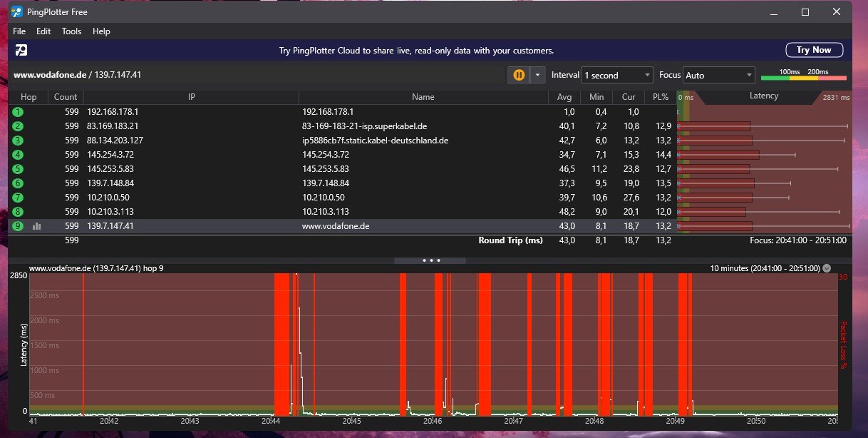Click hop 8 Avg value 48,2

(x=567, y=212)
